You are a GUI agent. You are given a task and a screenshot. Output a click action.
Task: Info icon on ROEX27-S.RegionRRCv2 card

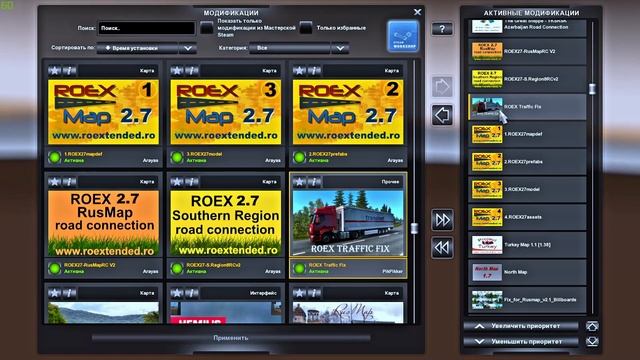point(191,182)
